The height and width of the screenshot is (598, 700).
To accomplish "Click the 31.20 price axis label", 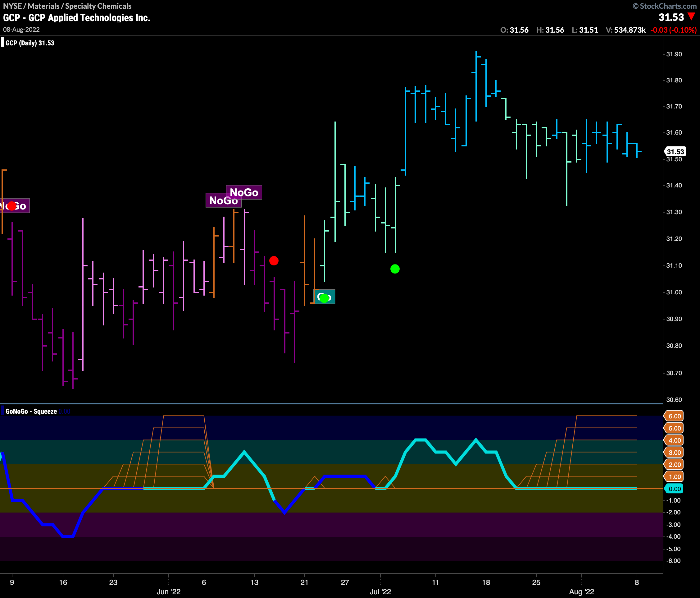I will (674, 239).
